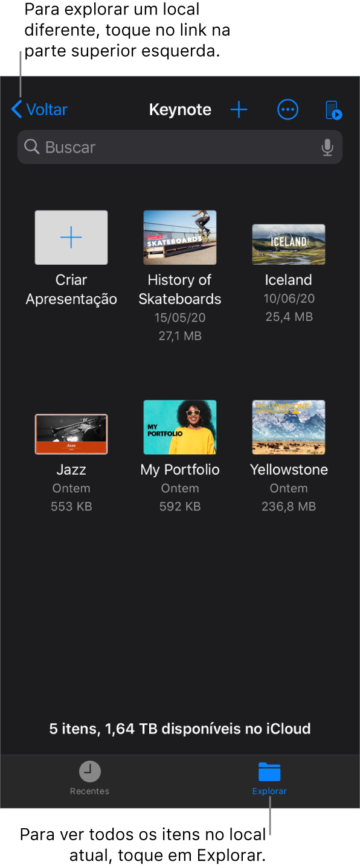Tap the Voltar link text
This screenshot has height=868, width=360.
pos(47,110)
